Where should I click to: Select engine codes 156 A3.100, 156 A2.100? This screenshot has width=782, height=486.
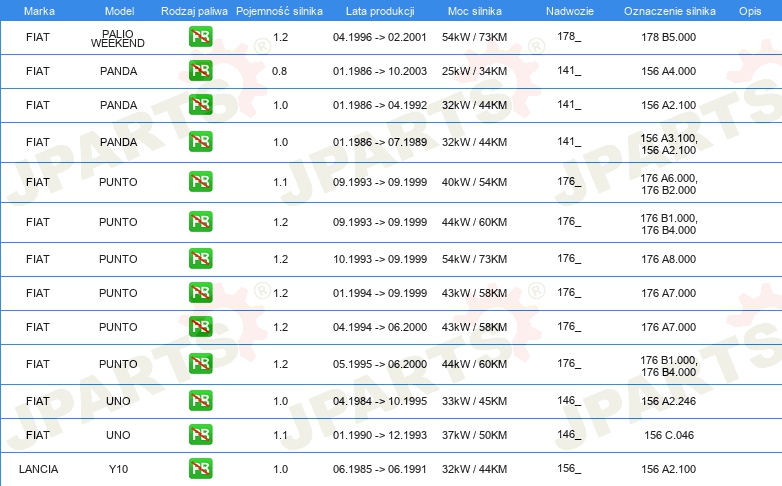click(668, 144)
